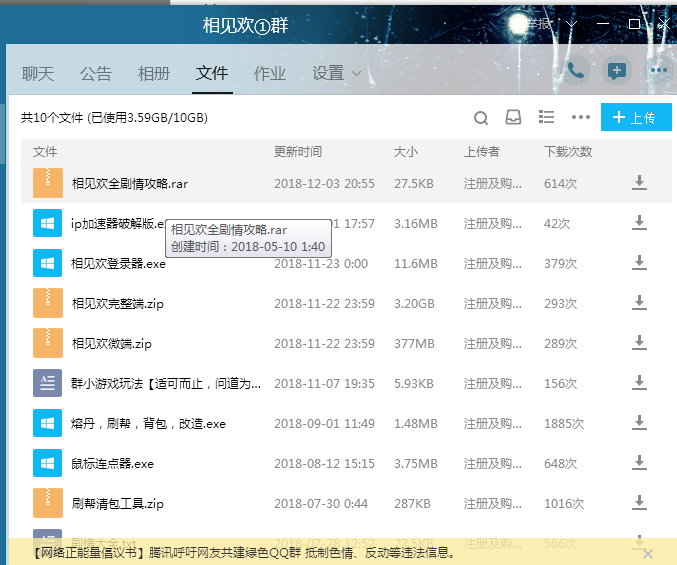Viewport: 677px width, 565px height.
Task: Sort files by 更新时间 column header
Action: coord(298,152)
